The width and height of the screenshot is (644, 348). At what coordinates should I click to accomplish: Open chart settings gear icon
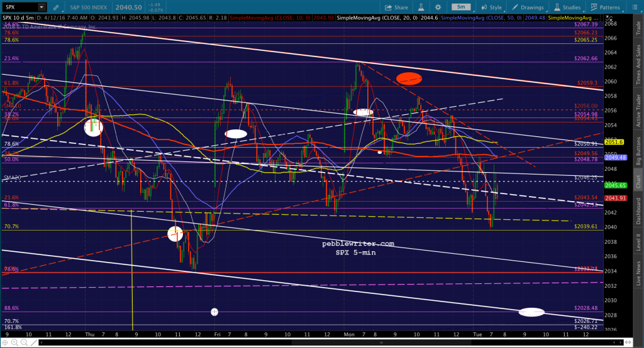438,8
